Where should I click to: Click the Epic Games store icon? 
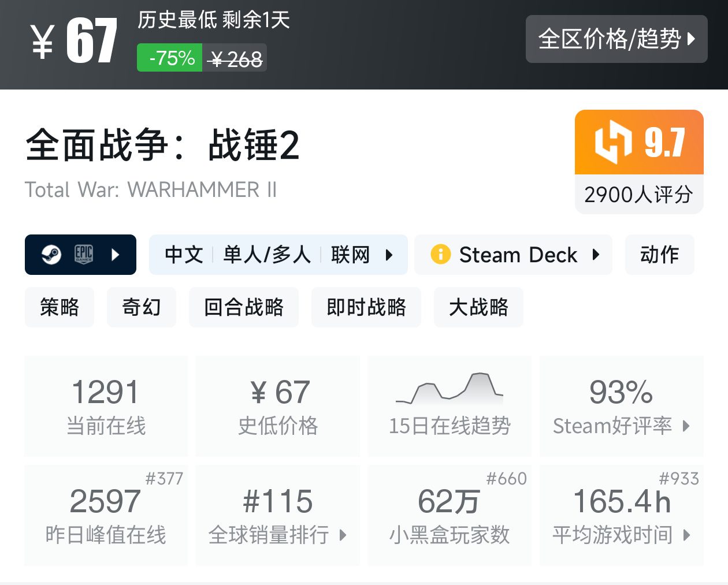coord(84,254)
